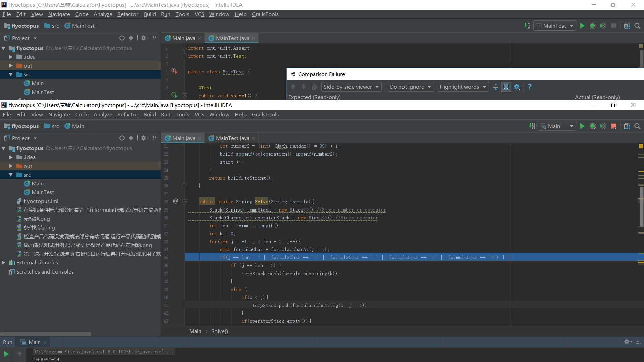Open Project Structure in the front window toolbar
The width and height of the screenshot is (644, 362).
[x=627, y=126]
